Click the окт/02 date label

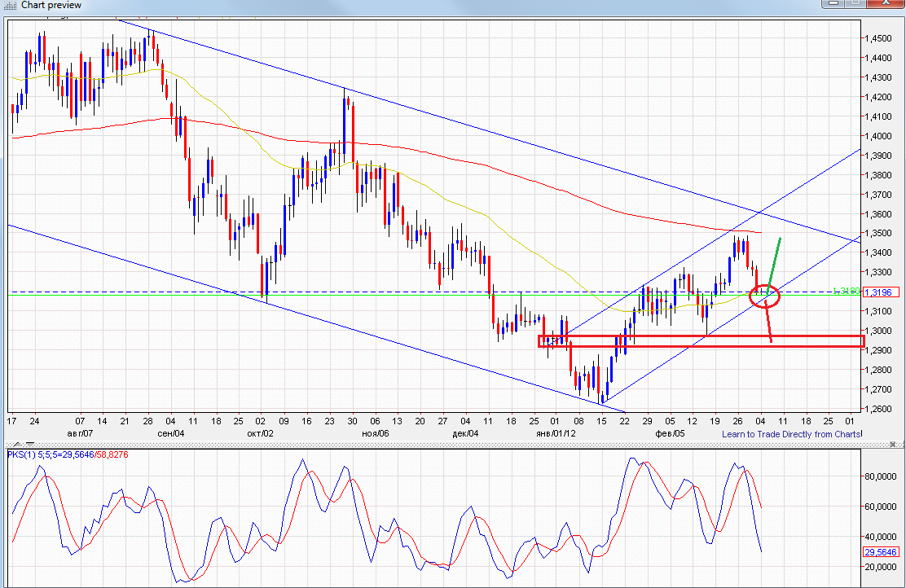260,433
